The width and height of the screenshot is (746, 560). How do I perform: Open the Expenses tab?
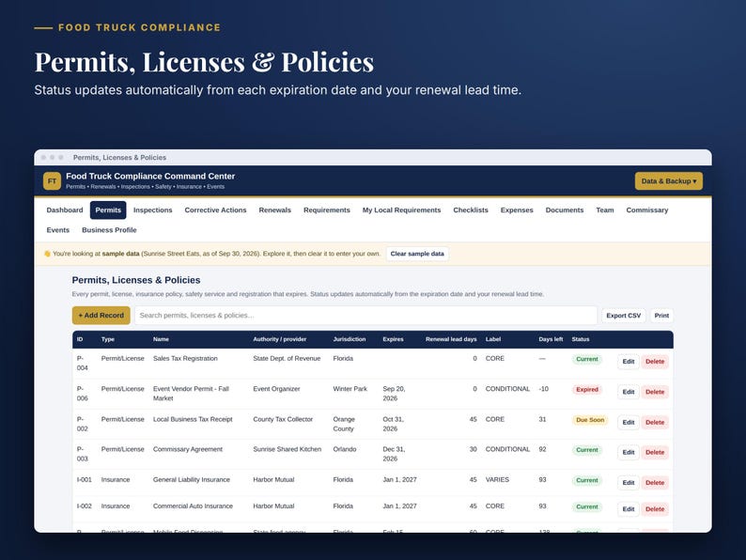[x=517, y=210]
